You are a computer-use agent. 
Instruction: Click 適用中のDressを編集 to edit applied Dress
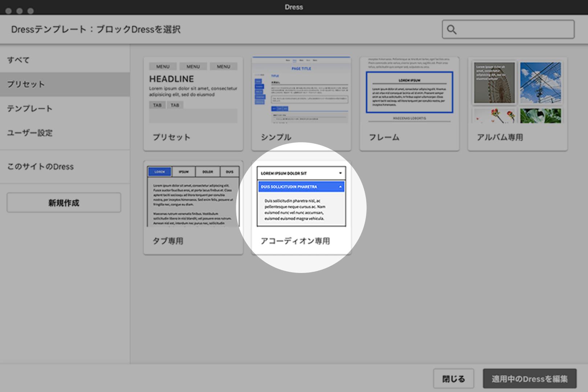click(530, 379)
